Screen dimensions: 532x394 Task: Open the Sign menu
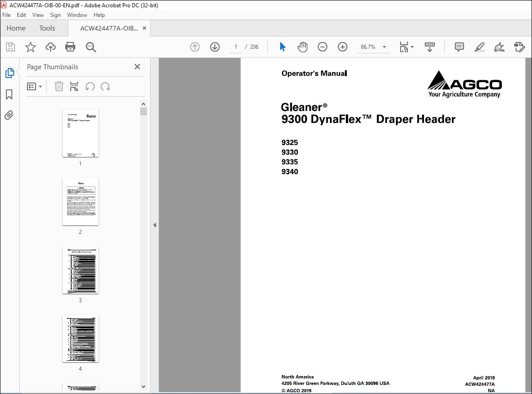point(55,15)
